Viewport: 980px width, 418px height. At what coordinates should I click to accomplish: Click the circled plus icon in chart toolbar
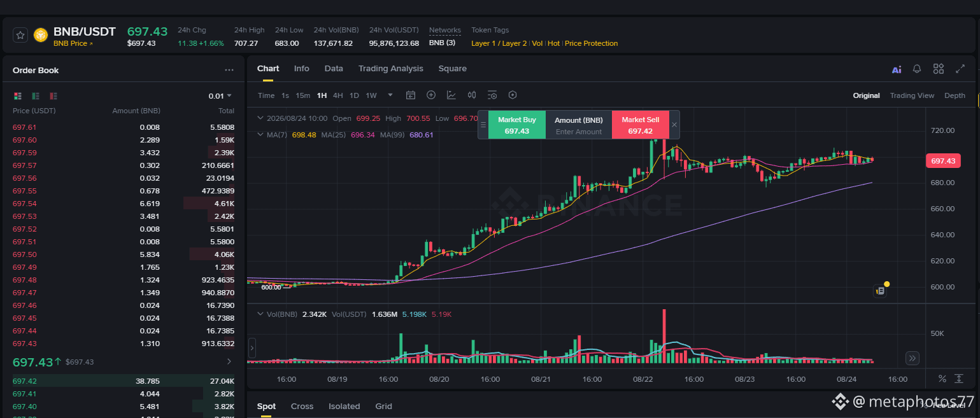[431, 95]
